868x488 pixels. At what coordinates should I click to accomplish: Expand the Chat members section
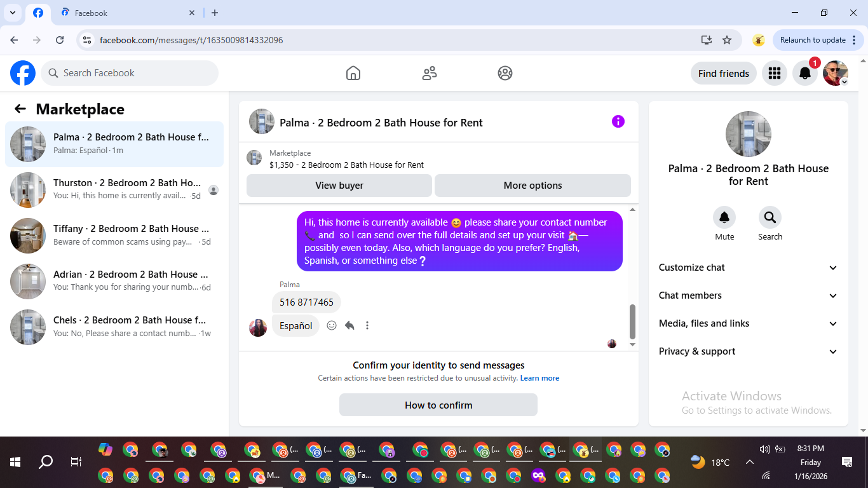click(x=748, y=295)
